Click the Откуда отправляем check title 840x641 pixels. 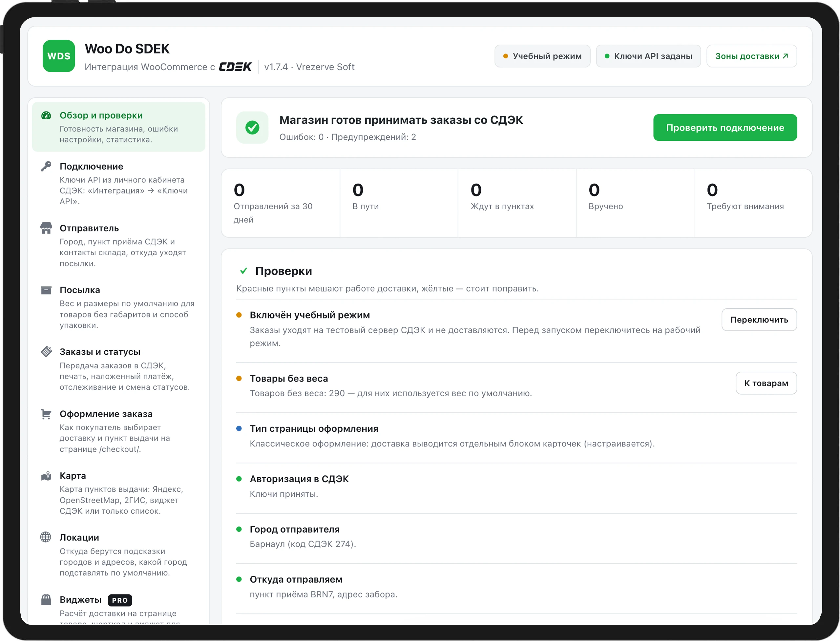click(x=296, y=579)
